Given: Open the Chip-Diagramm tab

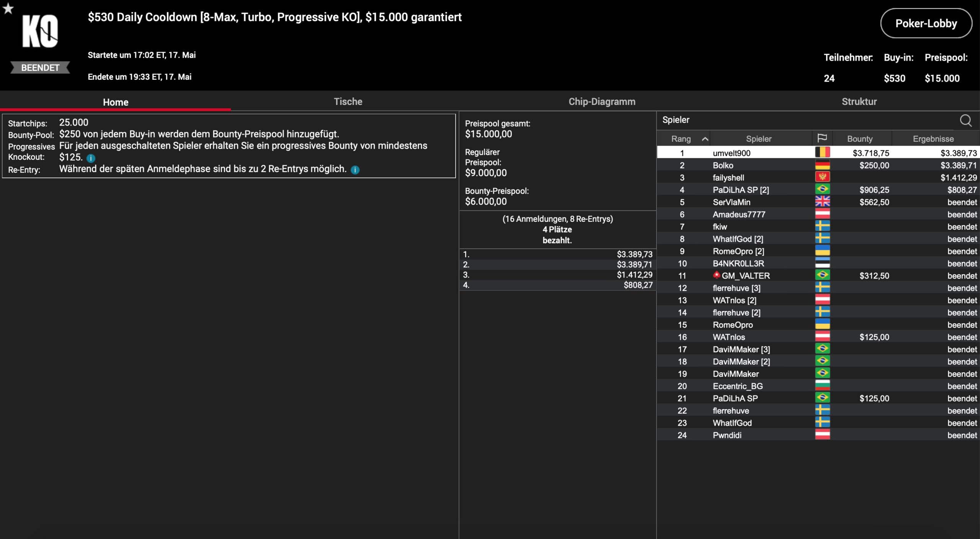Looking at the screenshot, I should pos(601,102).
